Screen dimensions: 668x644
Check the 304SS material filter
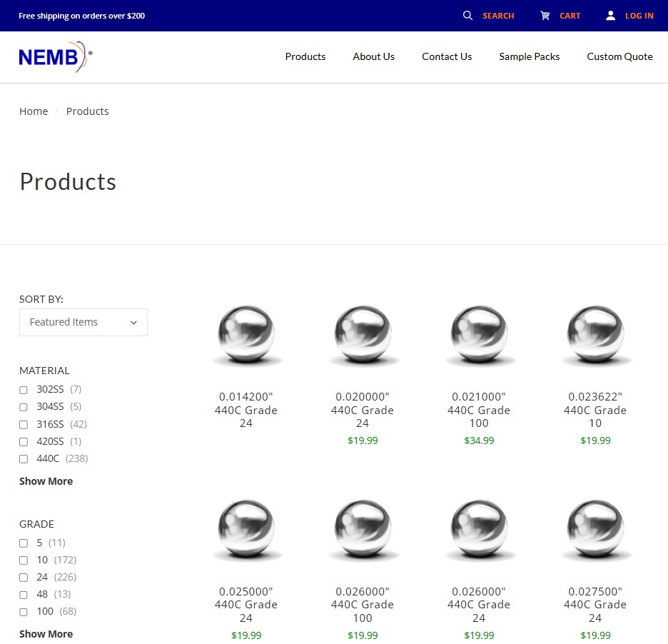pyautogui.click(x=24, y=407)
